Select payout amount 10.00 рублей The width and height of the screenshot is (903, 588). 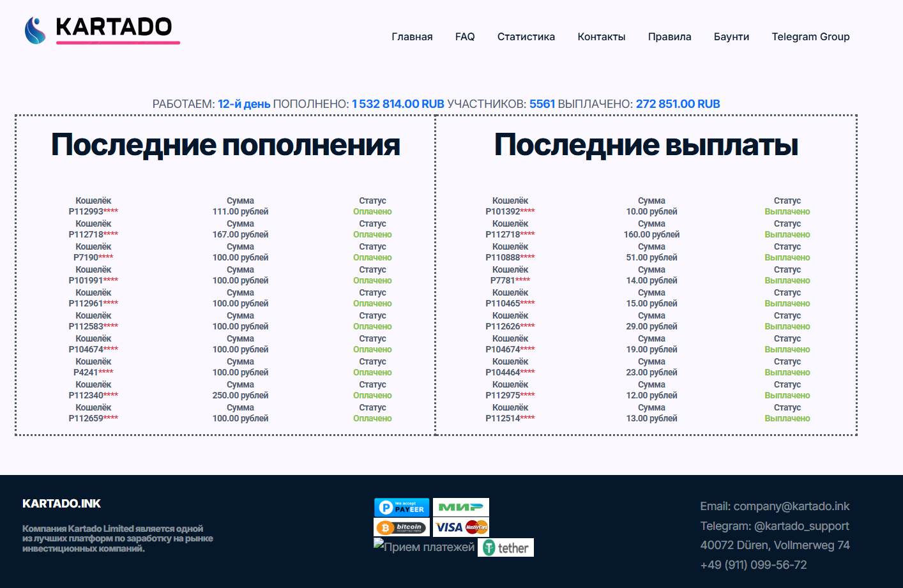click(x=651, y=211)
